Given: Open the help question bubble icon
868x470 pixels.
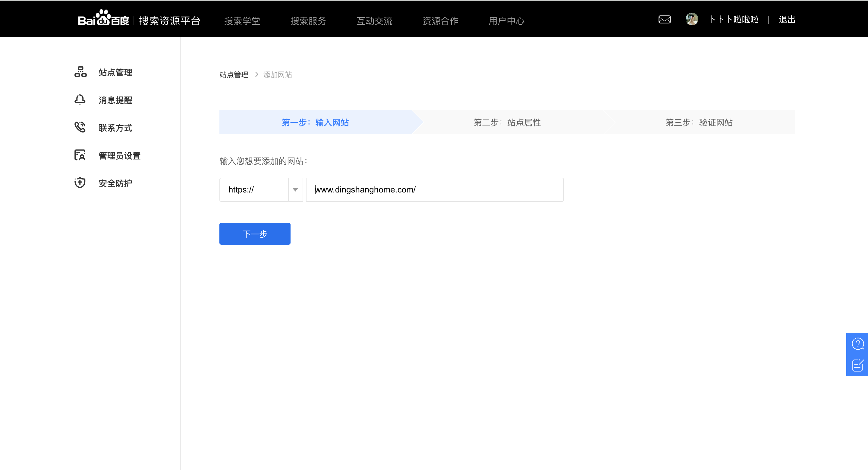Looking at the screenshot, I should click(857, 344).
